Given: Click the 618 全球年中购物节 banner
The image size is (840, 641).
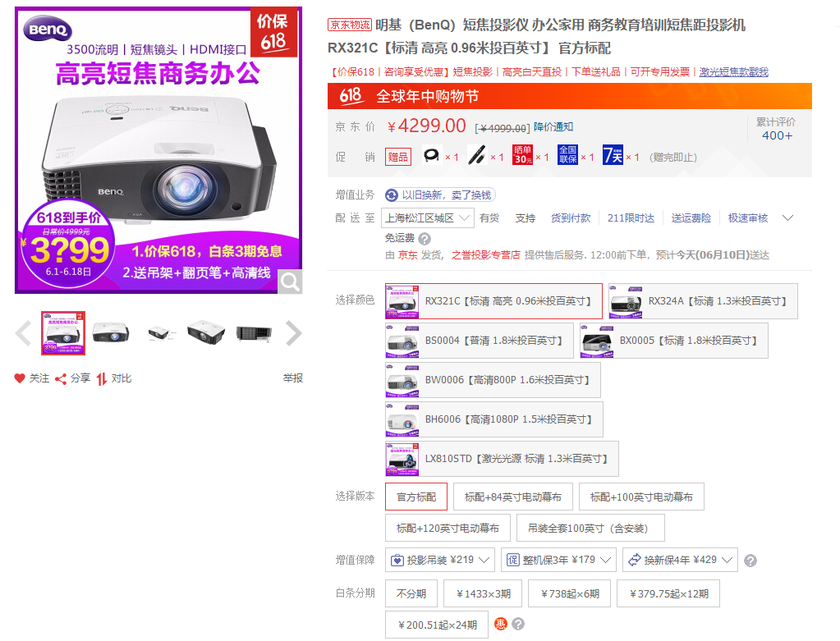Looking at the screenshot, I should pos(570,96).
